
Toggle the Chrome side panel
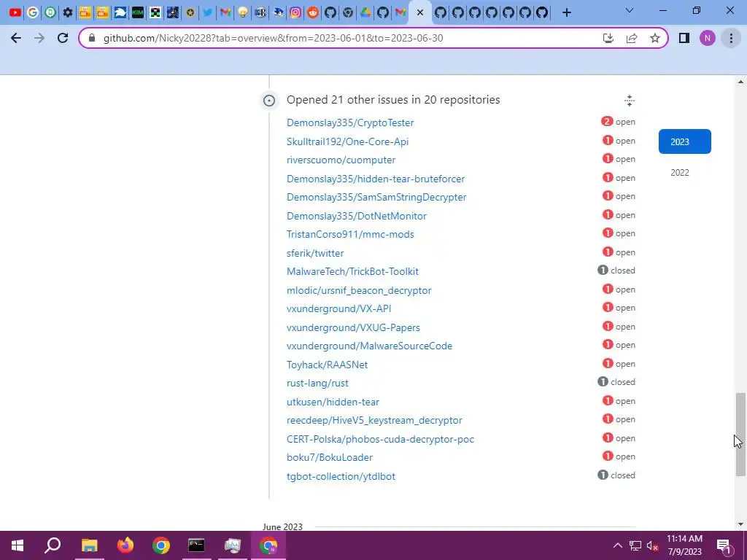[x=684, y=38]
